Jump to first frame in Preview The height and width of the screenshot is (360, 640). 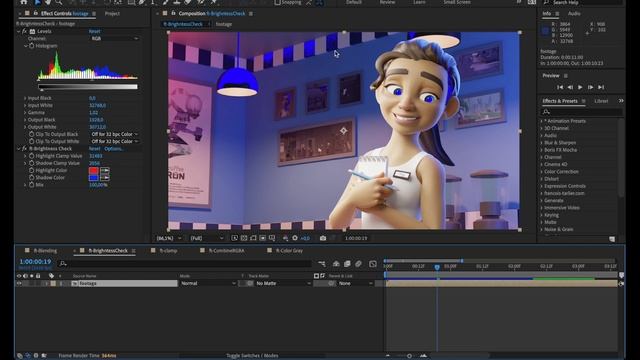pyautogui.click(x=560, y=87)
